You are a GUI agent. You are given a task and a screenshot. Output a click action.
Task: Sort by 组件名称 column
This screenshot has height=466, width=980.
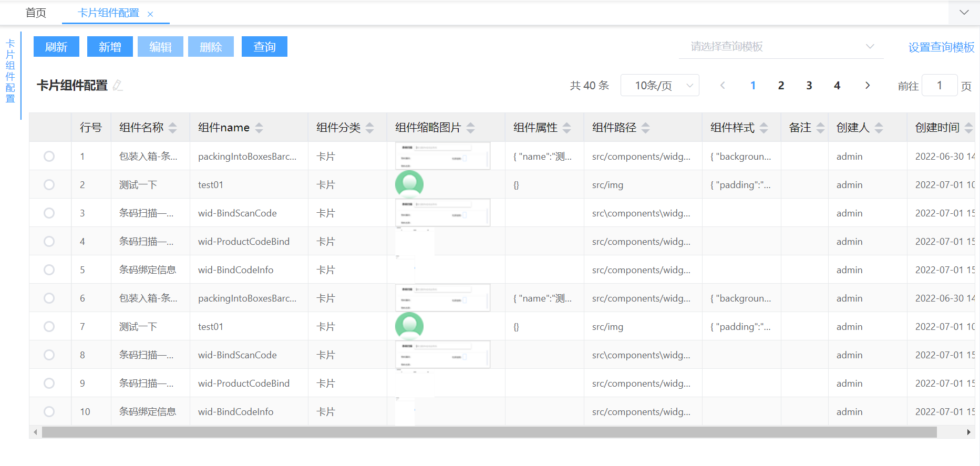point(172,128)
